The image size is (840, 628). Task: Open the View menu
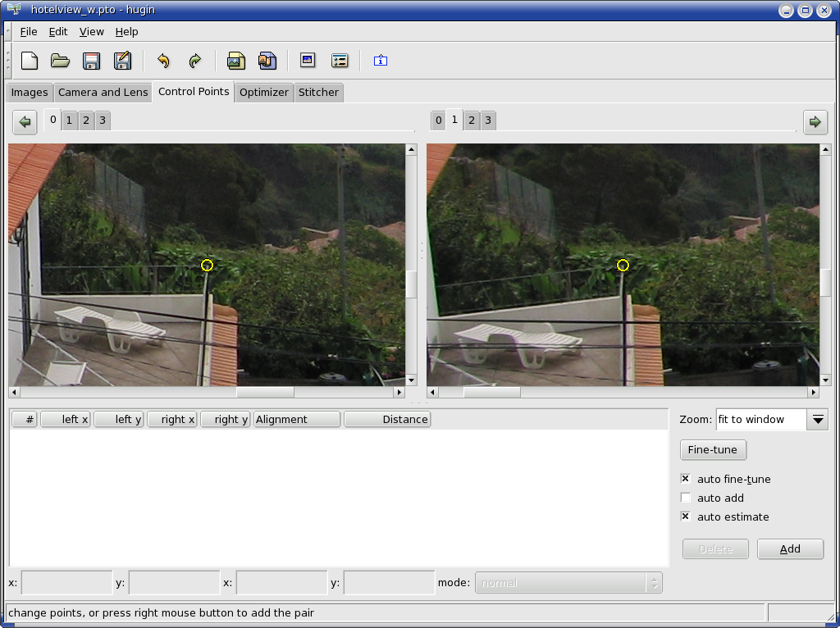(92, 32)
